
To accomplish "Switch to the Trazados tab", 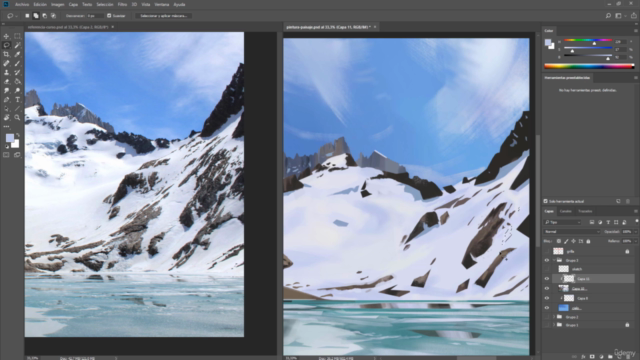I will (x=585, y=211).
